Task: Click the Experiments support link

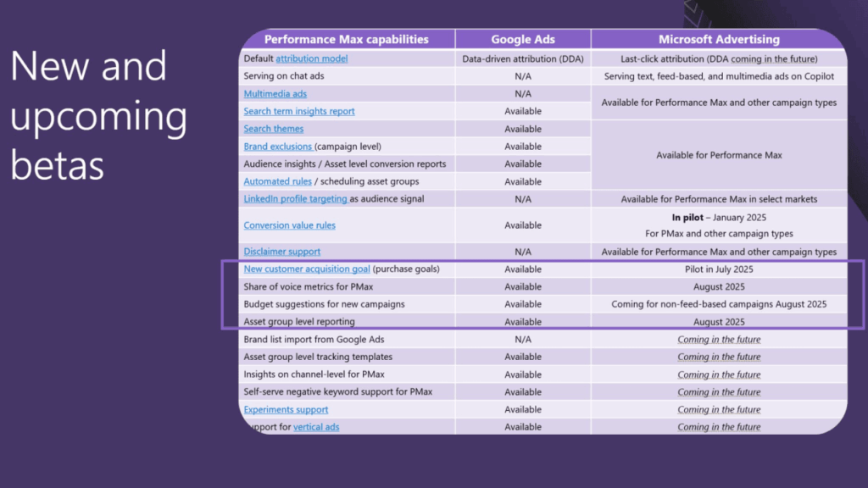Action: click(286, 409)
